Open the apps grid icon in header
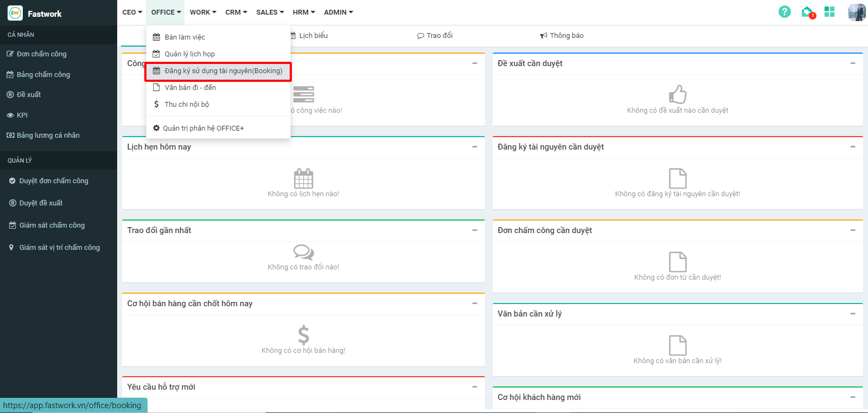Image resolution: width=868 pixels, height=413 pixels. [829, 12]
